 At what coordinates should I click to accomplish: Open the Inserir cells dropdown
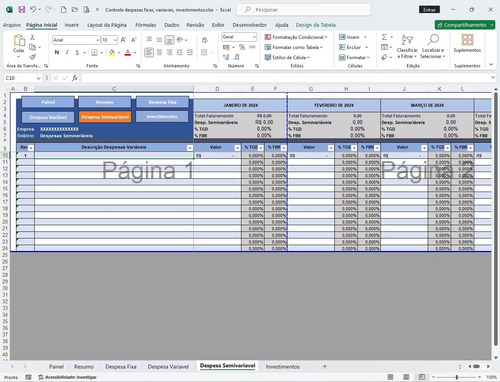(366, 37)
